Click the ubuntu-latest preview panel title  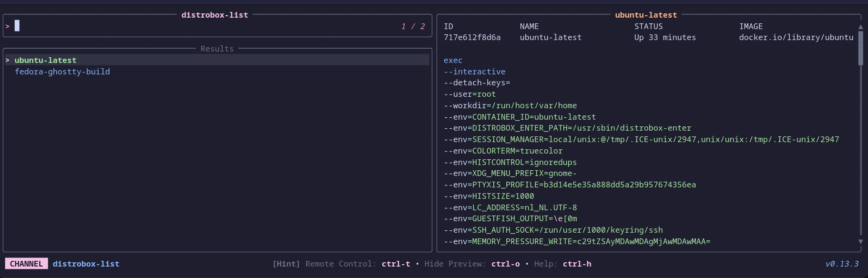coord(646,15)
